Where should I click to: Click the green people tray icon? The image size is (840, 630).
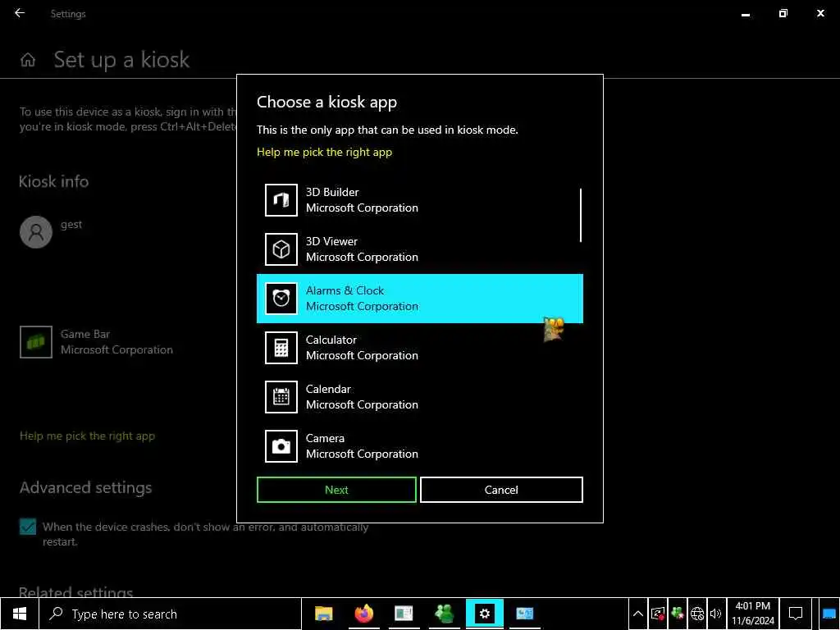pos(678,614)
